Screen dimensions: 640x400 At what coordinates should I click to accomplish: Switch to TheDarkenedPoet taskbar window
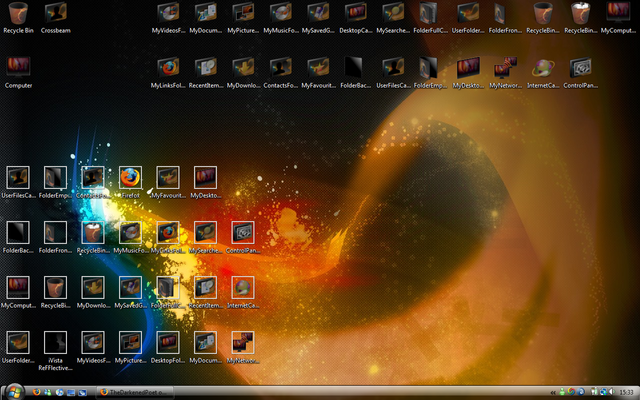[x=135, y=392]
